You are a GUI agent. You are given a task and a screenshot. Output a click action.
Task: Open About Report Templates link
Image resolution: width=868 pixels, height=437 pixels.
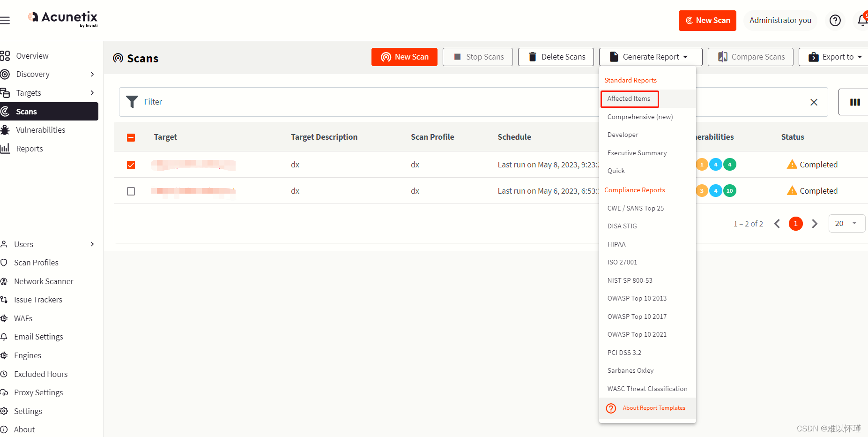(654, 408)
